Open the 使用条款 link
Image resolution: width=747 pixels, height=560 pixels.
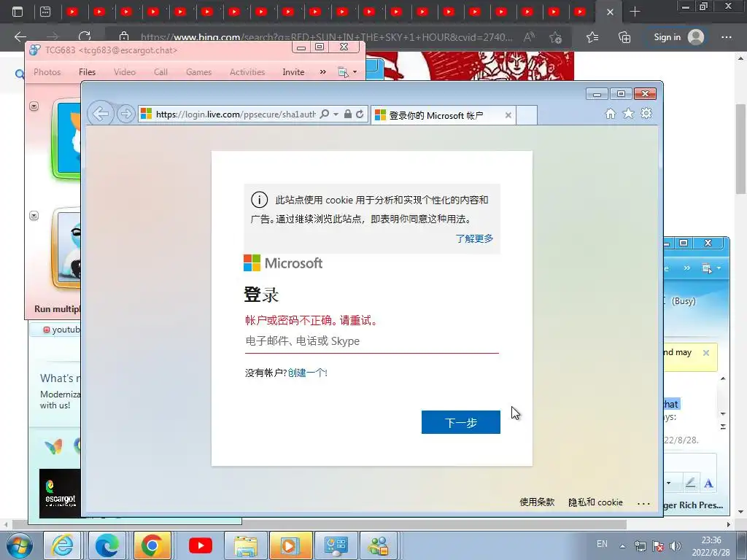[537, 502]
